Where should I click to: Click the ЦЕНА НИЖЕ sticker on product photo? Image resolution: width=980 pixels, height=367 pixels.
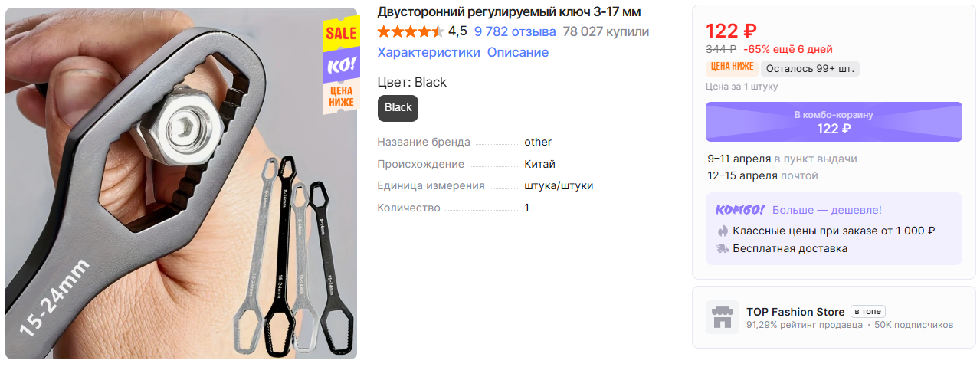tap(341, 97)
